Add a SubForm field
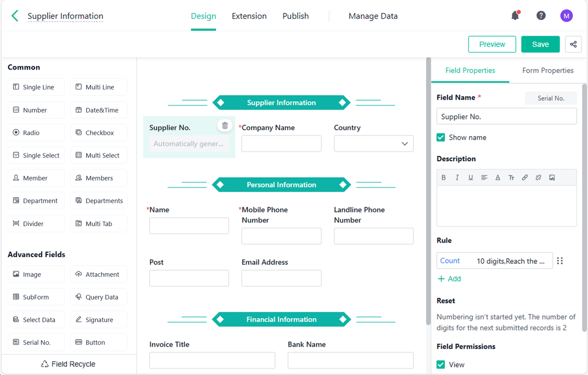The width and height of the screenshot is (588, 375). (36, 297)
